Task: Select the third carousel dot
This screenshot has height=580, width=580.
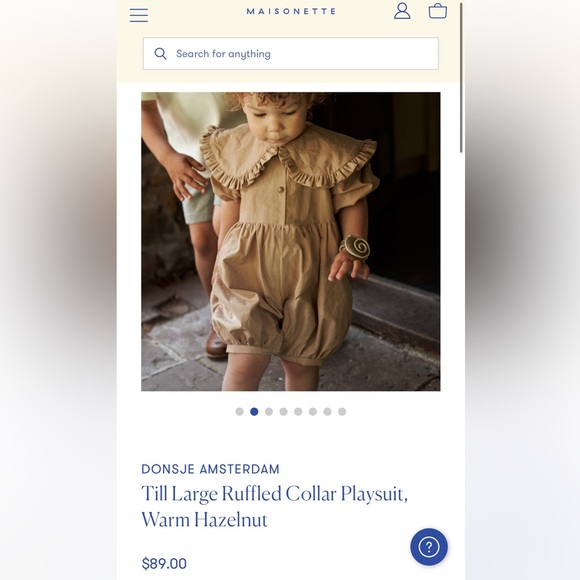Action: point(269,411)
